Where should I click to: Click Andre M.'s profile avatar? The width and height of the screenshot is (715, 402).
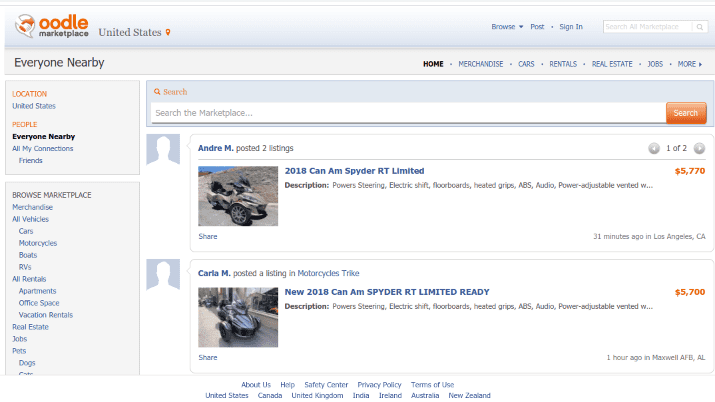(163, 149)
